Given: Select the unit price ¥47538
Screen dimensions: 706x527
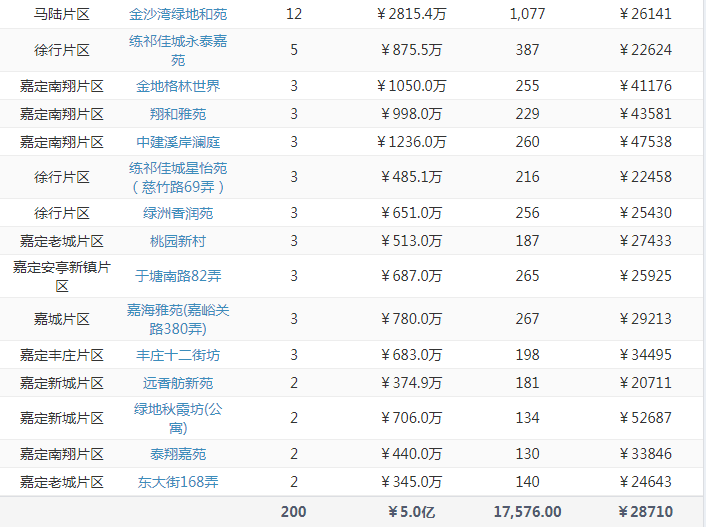Looking at the screenshot, I should (646, 142).
